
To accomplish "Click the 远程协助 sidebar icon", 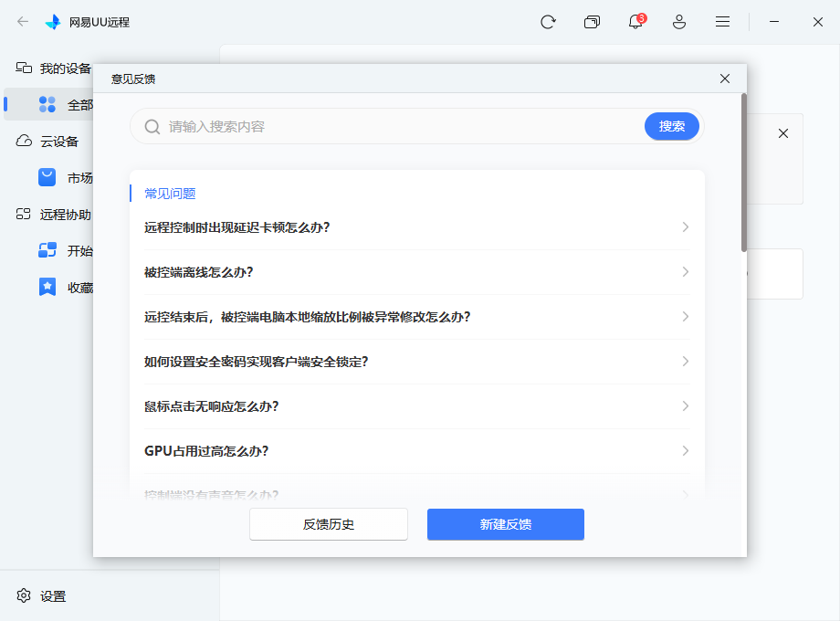I will click(24, 215).
